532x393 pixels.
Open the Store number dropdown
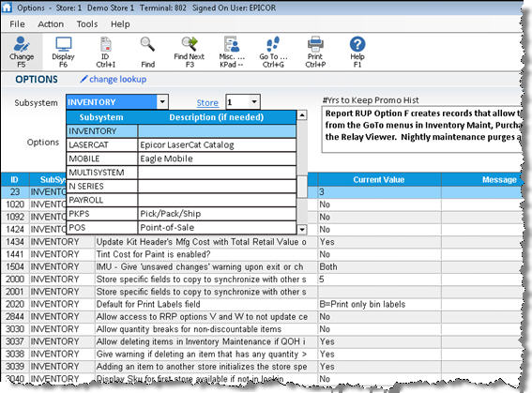[x=253, y=101]
